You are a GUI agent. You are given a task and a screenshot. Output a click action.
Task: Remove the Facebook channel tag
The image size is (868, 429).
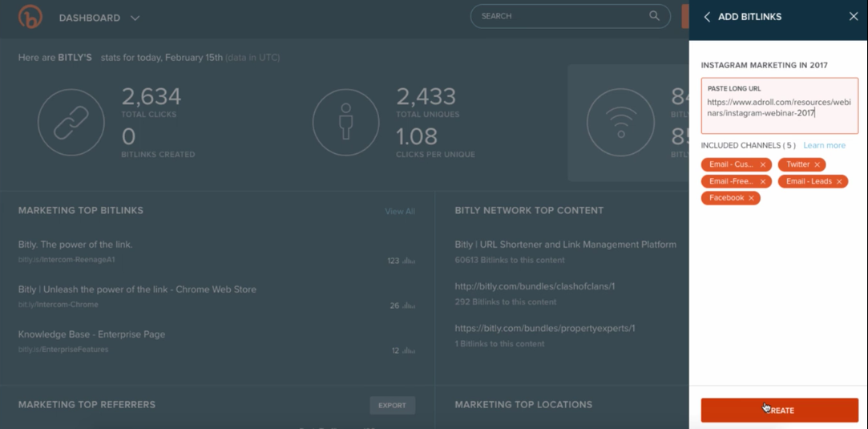click(751, 198)
